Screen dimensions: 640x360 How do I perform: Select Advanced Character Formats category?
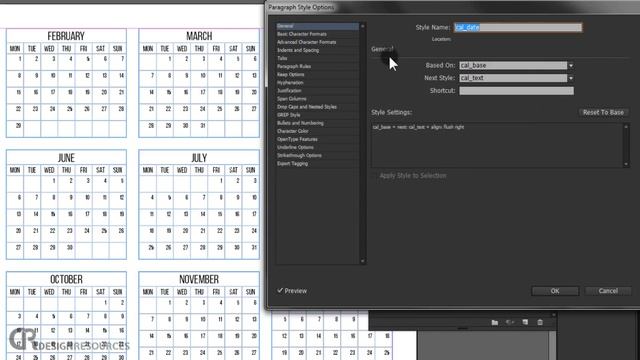pyautogui.click(x=318, y=42)
